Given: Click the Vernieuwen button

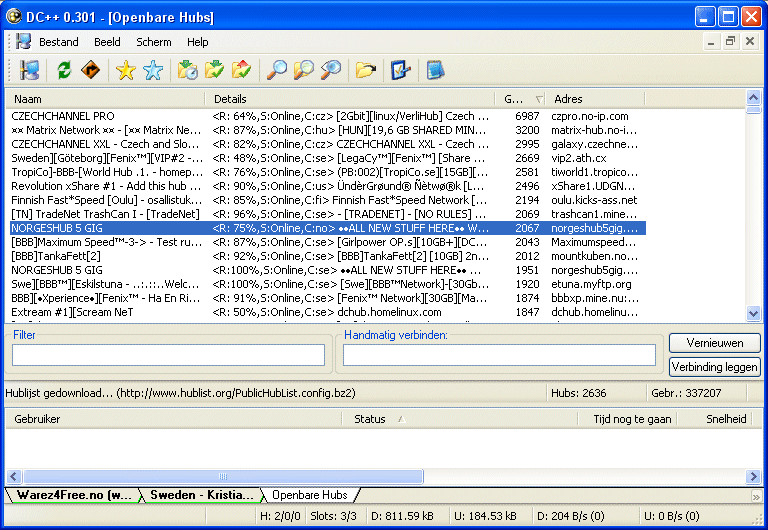Looking at the screenshot, I should click(x=715, y=343).
